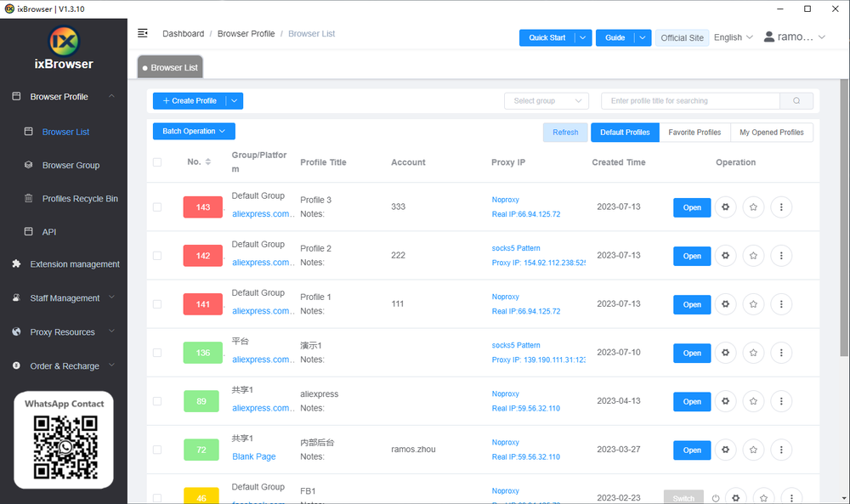This screenshot has width=850, height=504.
Task: Open the Select group dropdown
Action: 547,101
